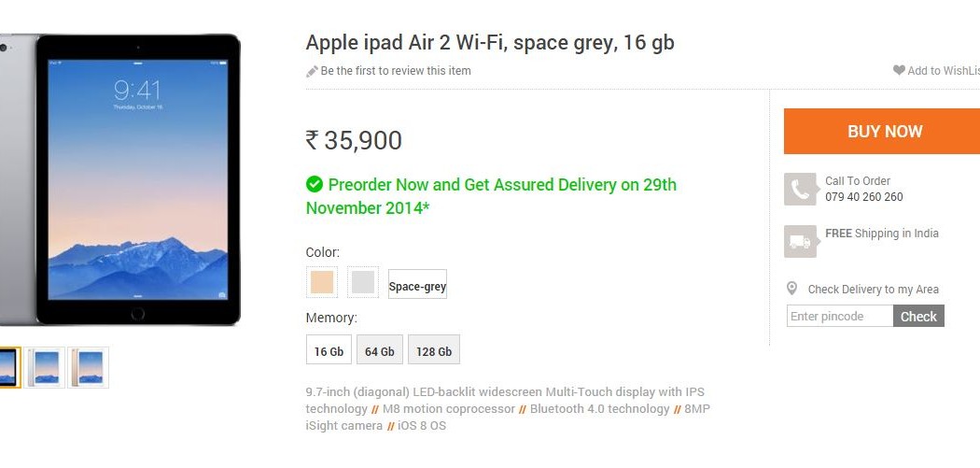Click the green checkmark preorder icon
This screenshot has width=980, height=468.
(315, 185)
